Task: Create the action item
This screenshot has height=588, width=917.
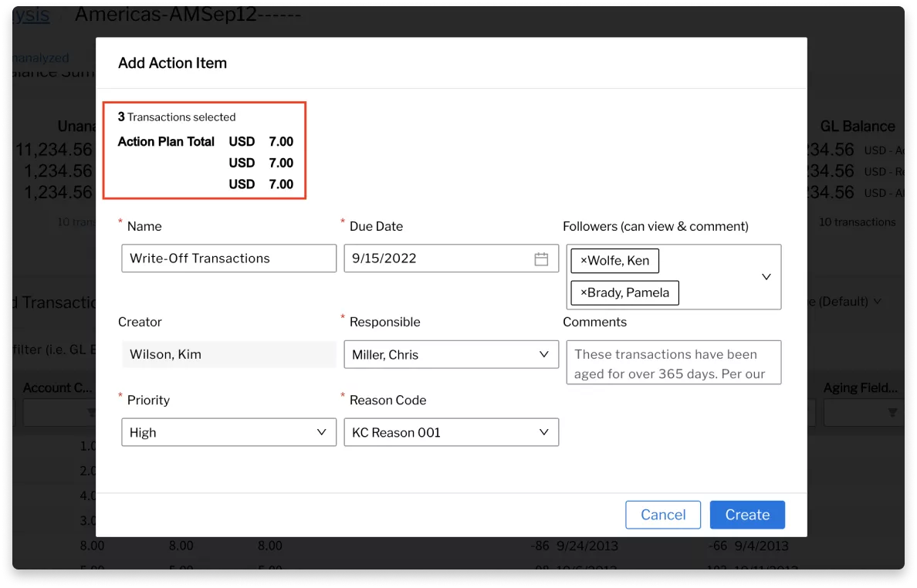Action: (x=747, y=515)
